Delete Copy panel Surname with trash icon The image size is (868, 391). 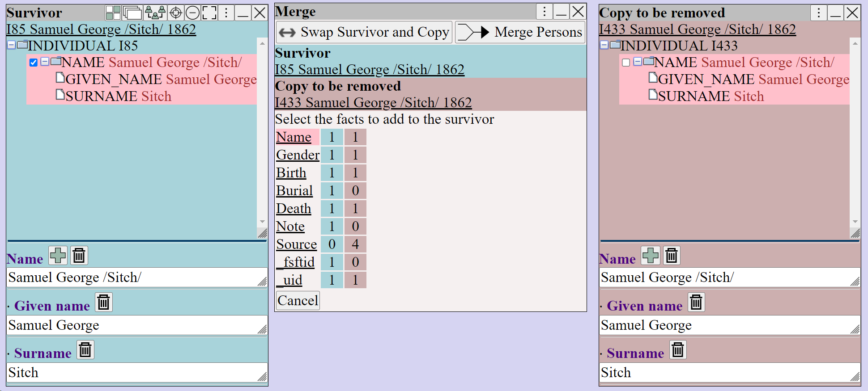point(678,350)
